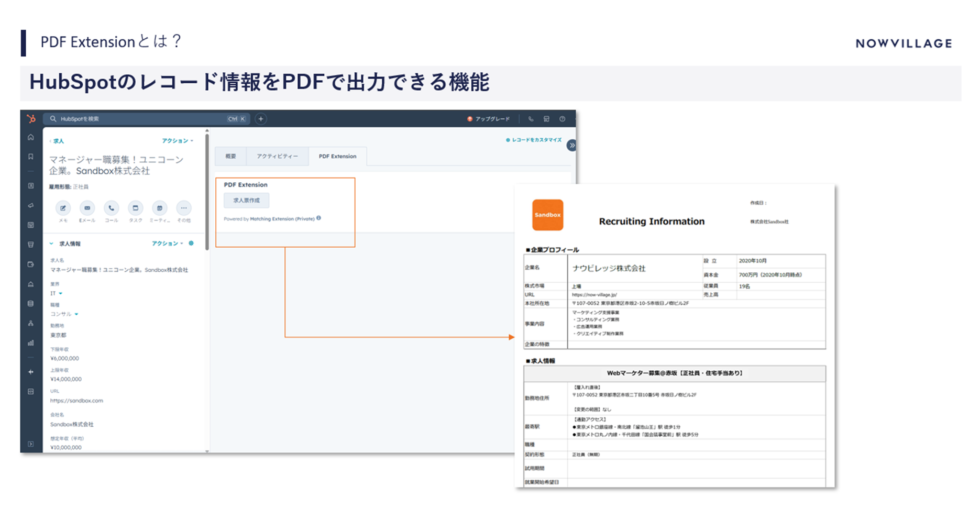Open the top アクション dropdown beside 求人
Viewport: 980px width, 520px height.
(178, 141)
